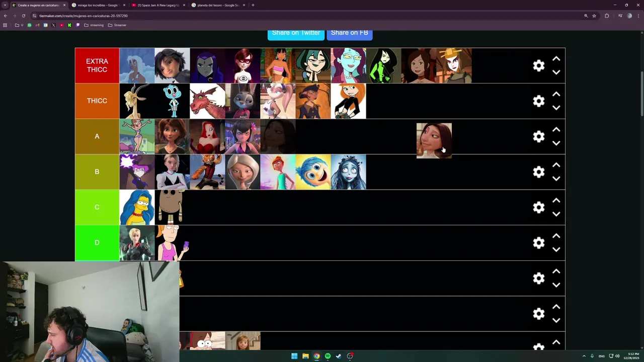Open the tab search dropdown
This screenshot has width=644, height=362.
click(x=5, y=5)
